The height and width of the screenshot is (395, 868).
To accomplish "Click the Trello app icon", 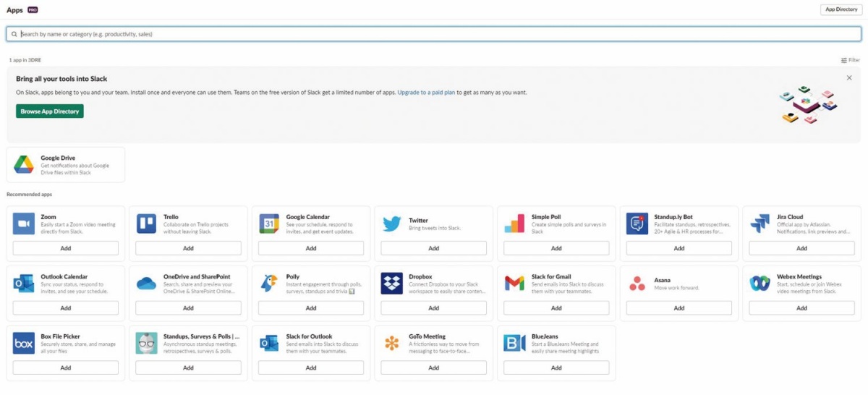I will click(x=147, y=224).
